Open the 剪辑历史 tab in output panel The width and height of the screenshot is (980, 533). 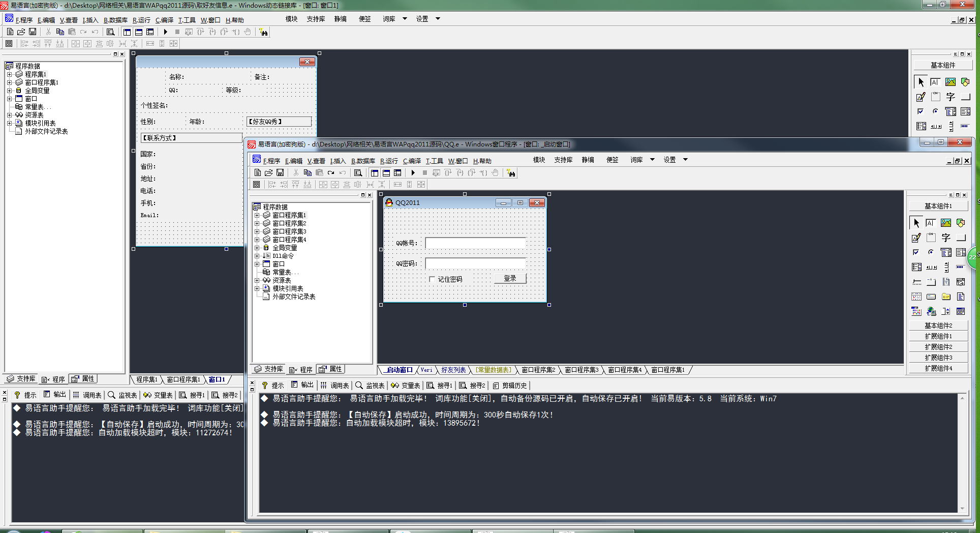coord(510,386)
